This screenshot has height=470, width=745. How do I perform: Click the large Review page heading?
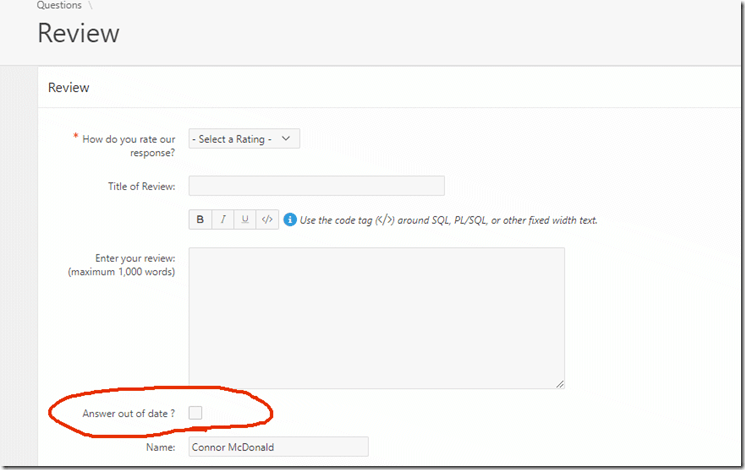point(78,33)
